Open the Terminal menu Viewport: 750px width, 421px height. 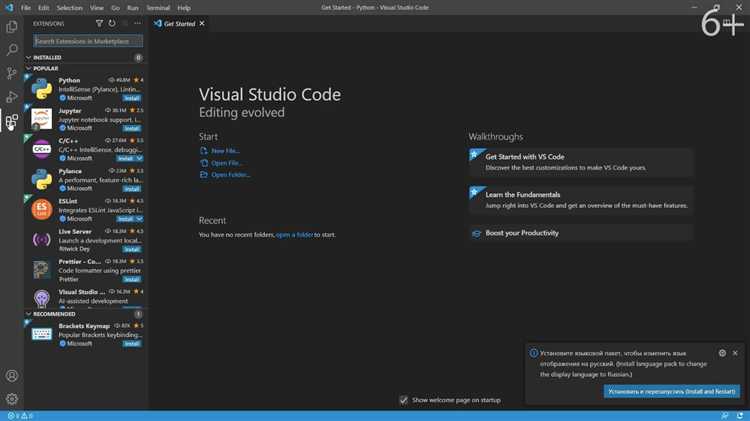[x=158, y=7]
